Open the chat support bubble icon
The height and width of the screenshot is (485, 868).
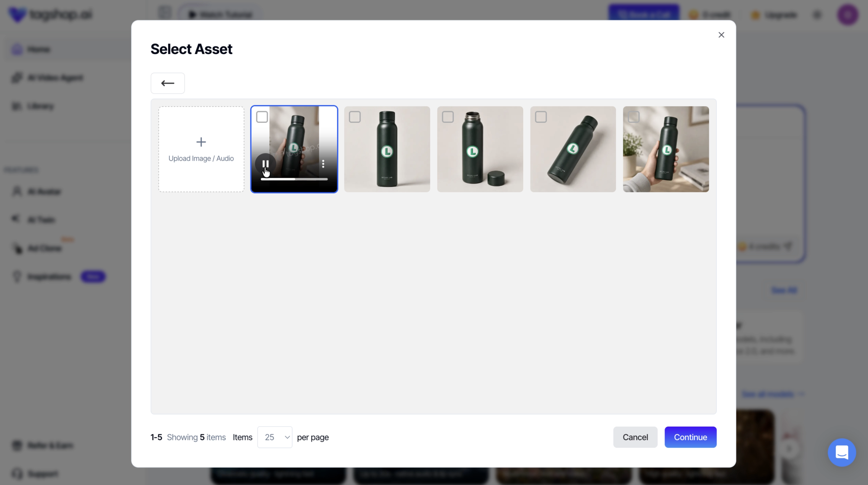click(842, 452)
